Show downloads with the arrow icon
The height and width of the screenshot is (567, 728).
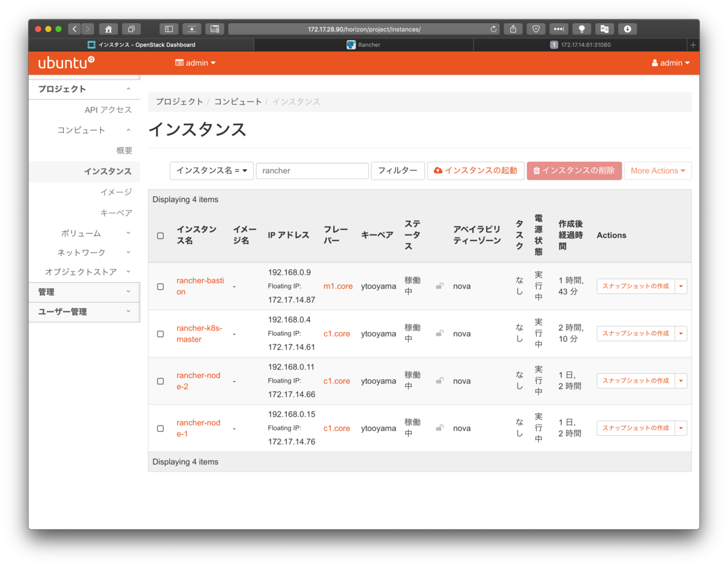coord(627,29)
